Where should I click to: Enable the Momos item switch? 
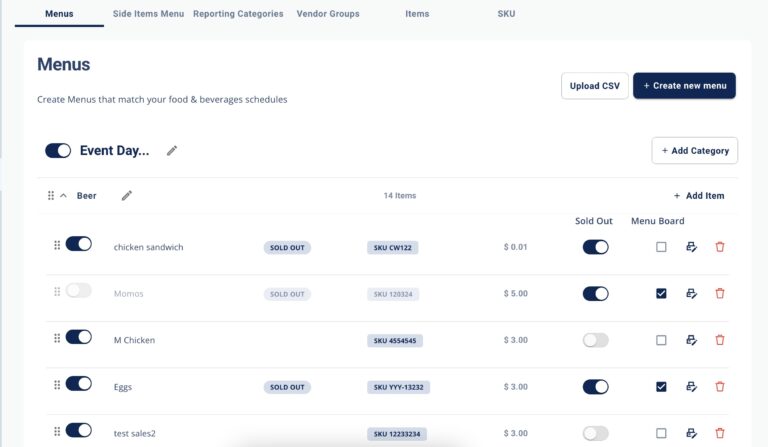[x=78, y=290]
